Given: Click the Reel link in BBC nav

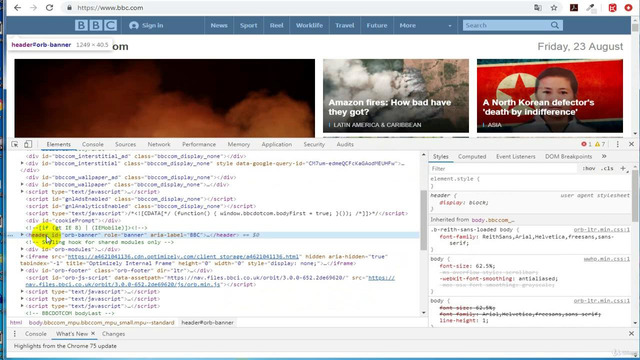Looking at the screenshot, I should tap(276, 25).
